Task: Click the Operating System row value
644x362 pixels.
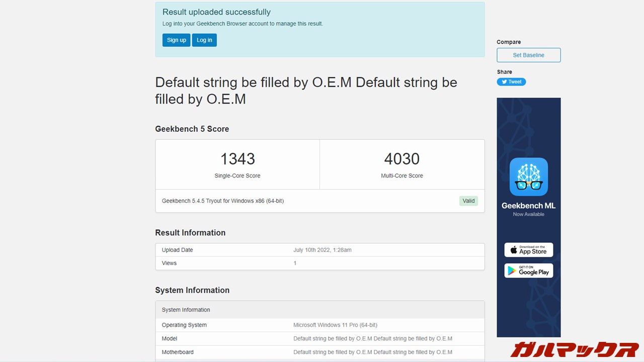Action: tap(335, 325)
